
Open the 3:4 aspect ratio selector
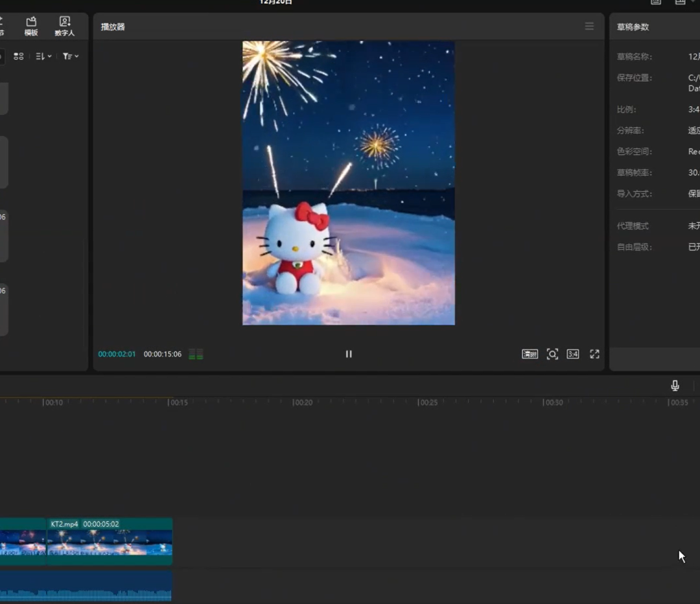(573, 354)
